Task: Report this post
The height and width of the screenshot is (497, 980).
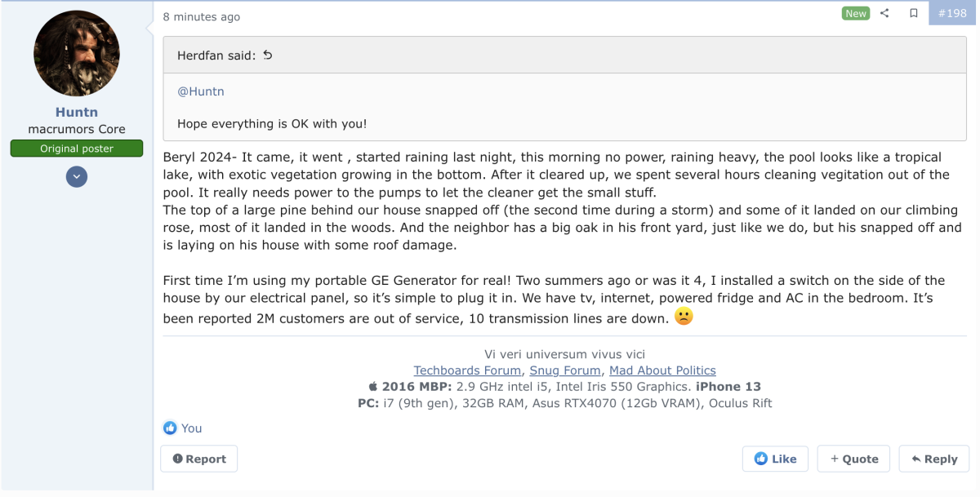Action: click(x=199, y=459)
